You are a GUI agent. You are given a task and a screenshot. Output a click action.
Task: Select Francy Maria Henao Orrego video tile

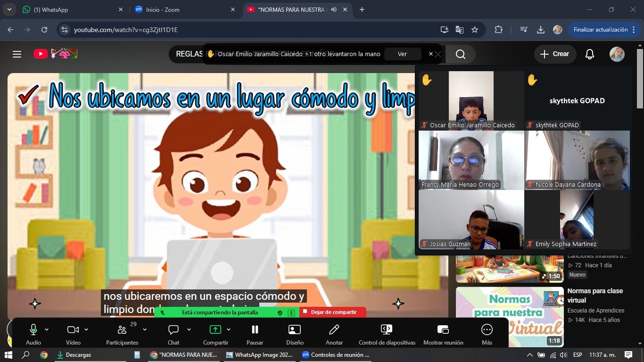tap(471, 160)
